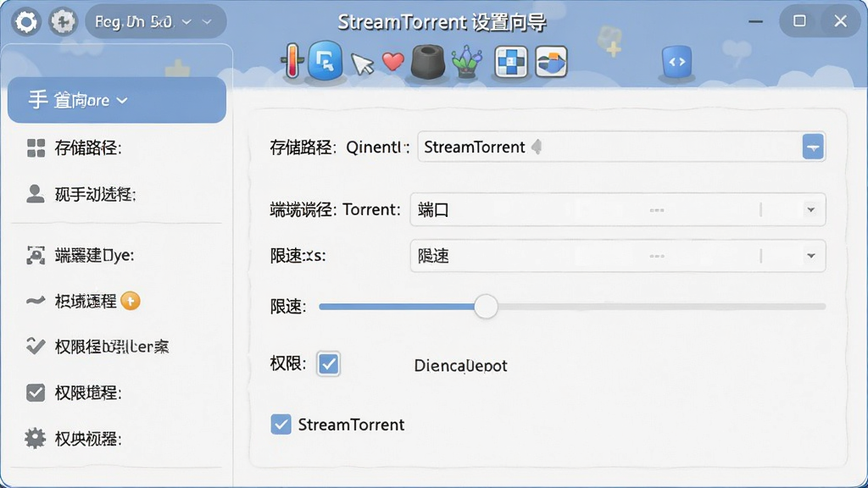Open the Torrent 端口 combo box
The height and width of the screenshot is (488, 868).
(x=618, y=210)
